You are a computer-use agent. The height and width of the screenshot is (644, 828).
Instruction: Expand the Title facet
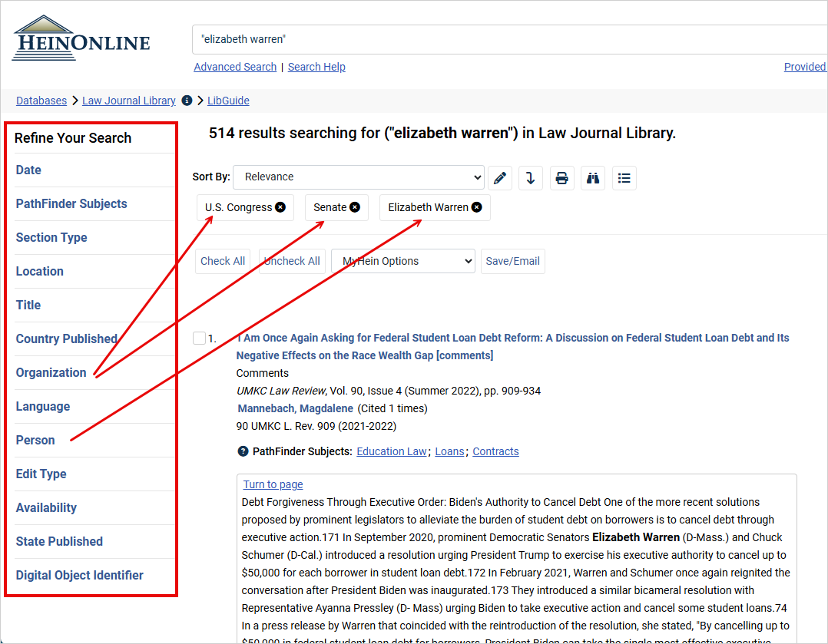coord(28,305)
